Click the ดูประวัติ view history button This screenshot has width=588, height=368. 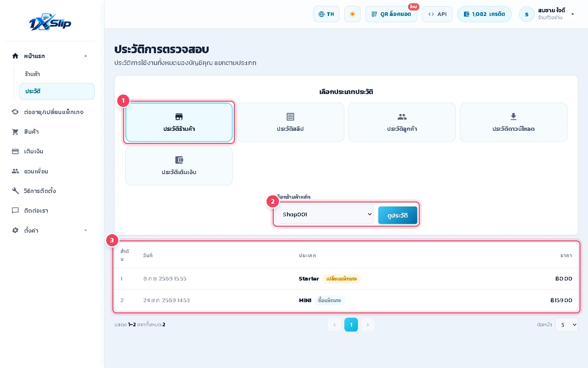398,215
